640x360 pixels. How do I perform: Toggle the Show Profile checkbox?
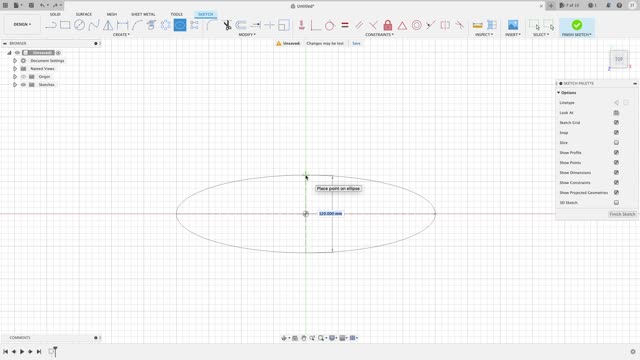pyautogui.click(x=616, y=153)
